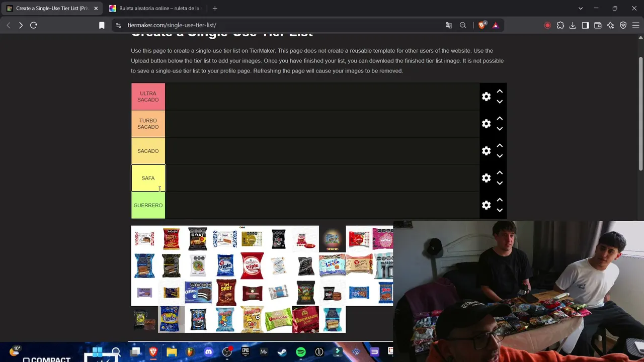Select the blue triple alfajor image

coord(225,265)
